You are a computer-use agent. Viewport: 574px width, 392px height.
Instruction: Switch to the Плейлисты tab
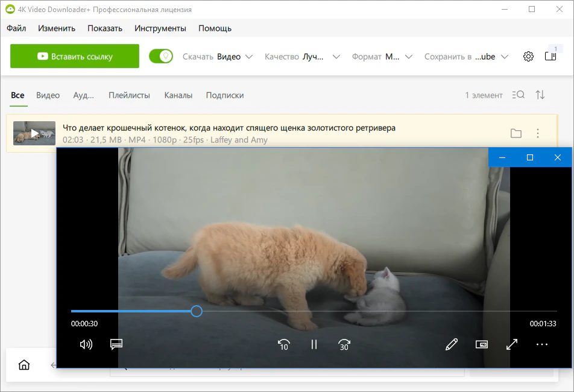coord(129,95)
